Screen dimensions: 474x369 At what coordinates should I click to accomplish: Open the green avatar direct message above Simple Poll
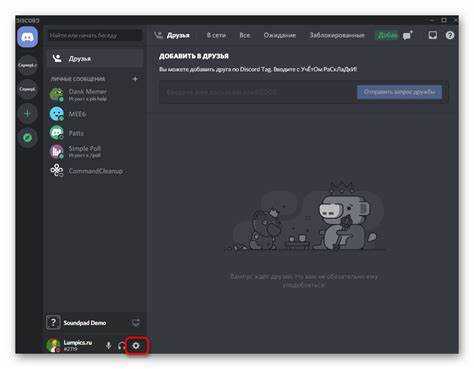click(57, 133)
